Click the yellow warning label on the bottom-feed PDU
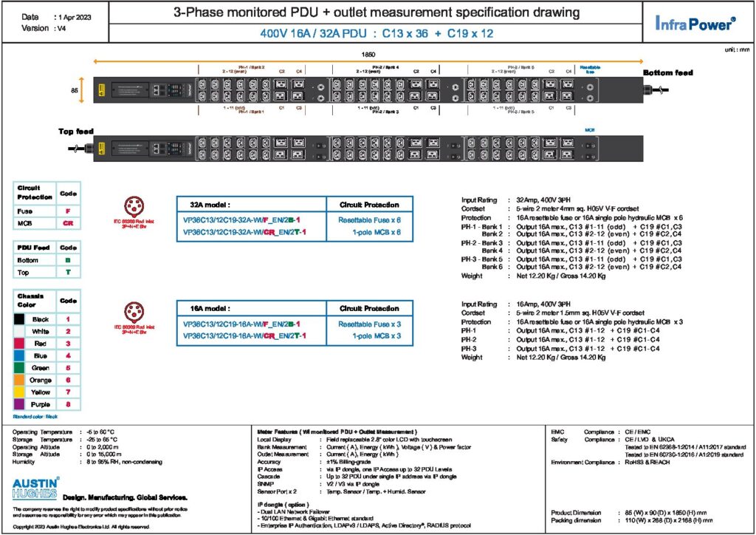The image size is (756, 535). pos(102,89)
